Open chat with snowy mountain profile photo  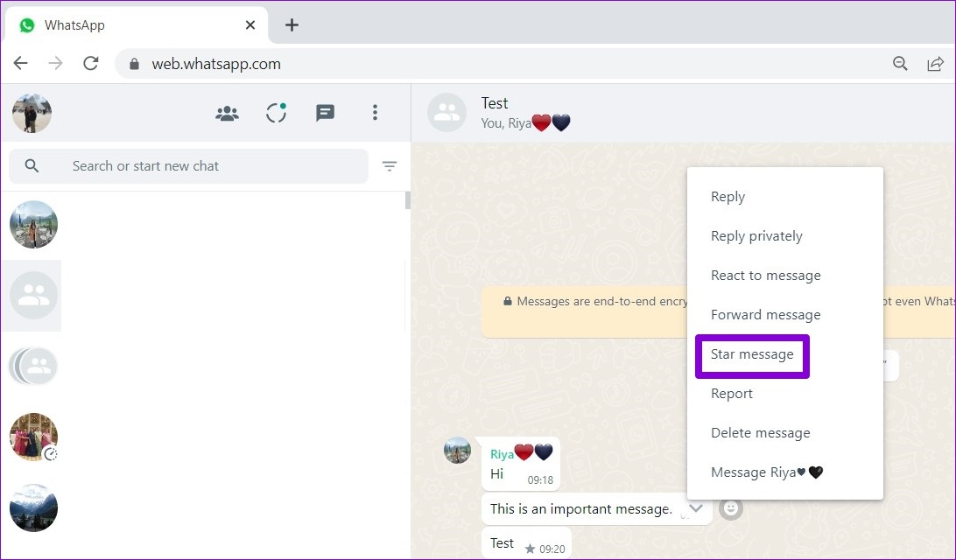33,507
